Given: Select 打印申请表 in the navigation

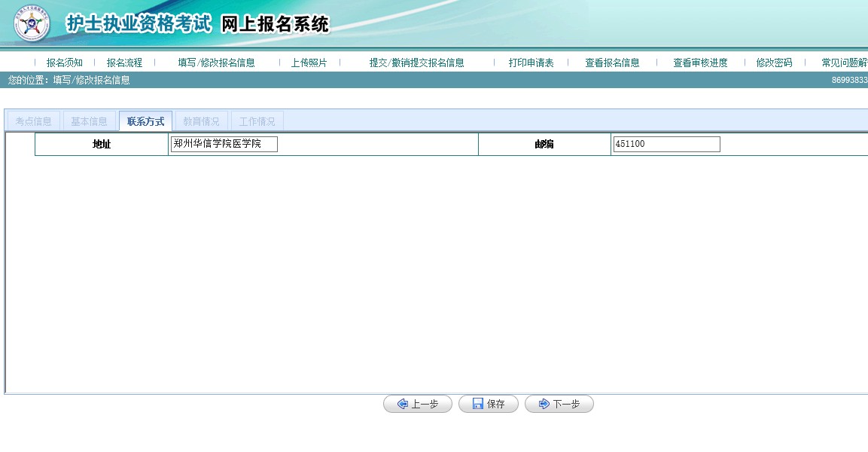Looking at the screenshot, I should pos(531,63).
